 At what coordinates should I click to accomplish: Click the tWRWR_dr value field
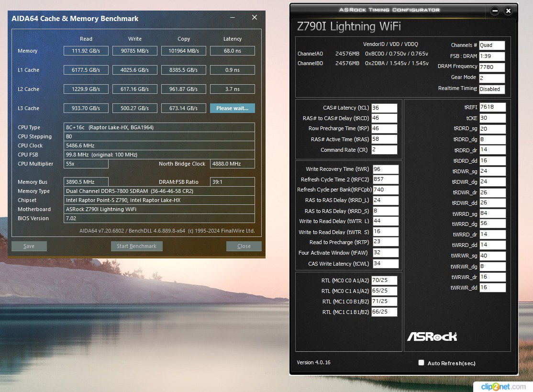(492, 277)
